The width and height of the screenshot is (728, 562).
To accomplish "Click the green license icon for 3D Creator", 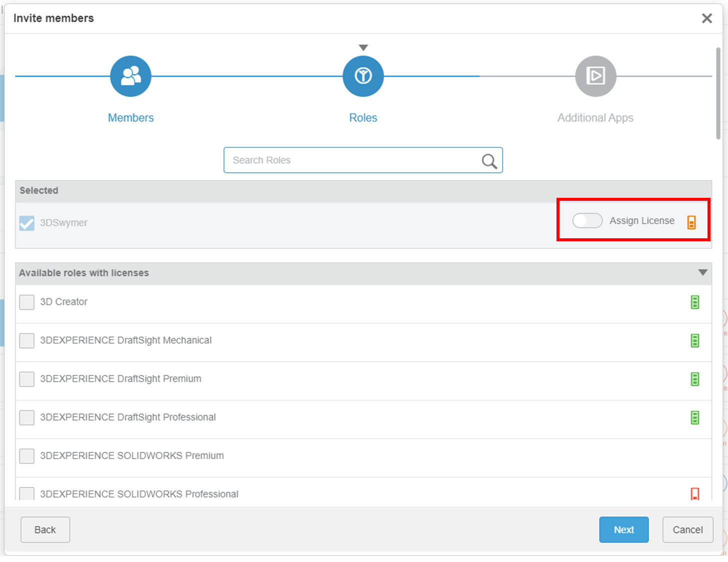I will [x=694, y=302].
